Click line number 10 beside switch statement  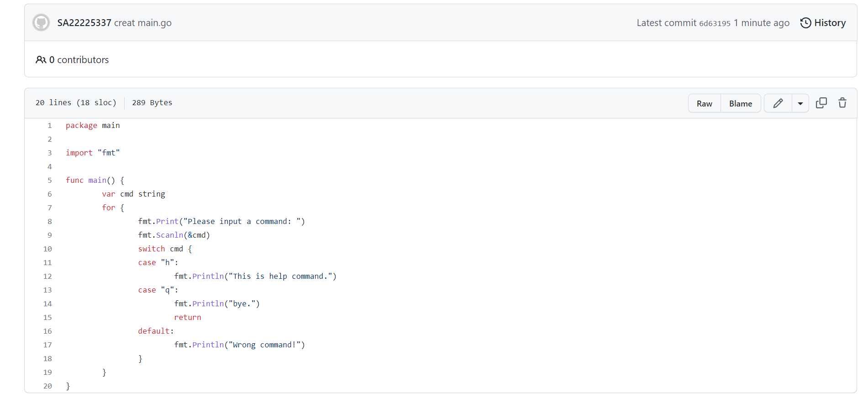coord(47,249)
